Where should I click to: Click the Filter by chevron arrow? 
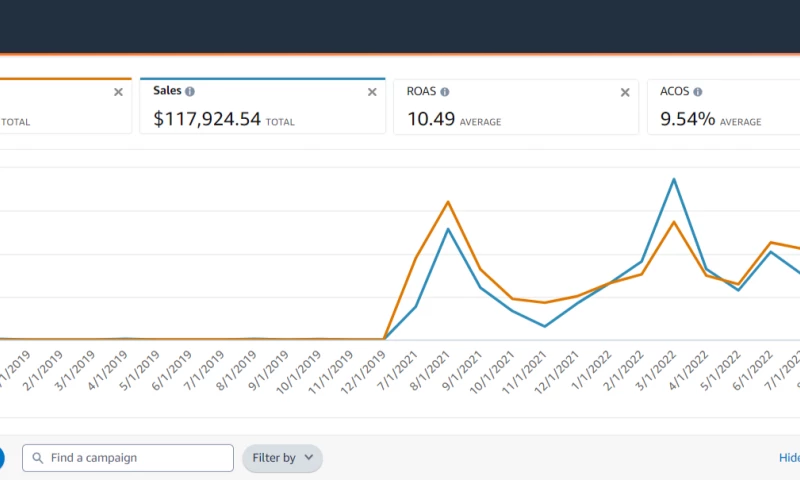308,458
